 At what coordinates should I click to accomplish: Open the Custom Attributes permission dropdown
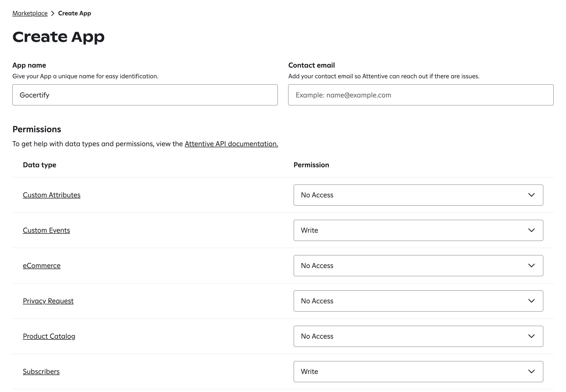click(418, 195)
